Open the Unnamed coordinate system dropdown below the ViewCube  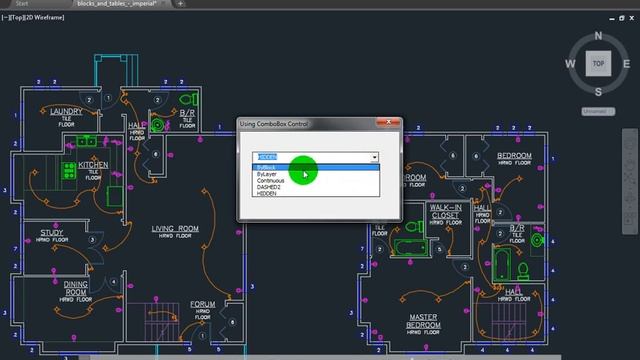click(598, 111)
